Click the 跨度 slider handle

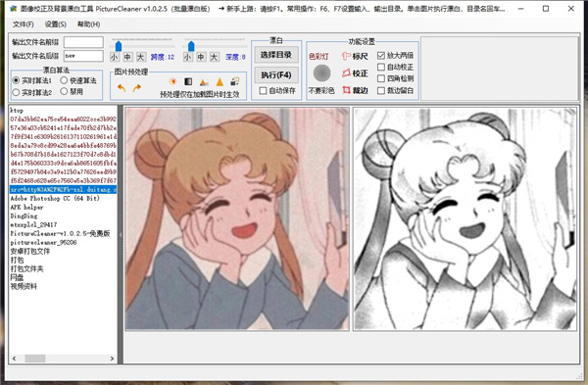[x=119, y=46]
